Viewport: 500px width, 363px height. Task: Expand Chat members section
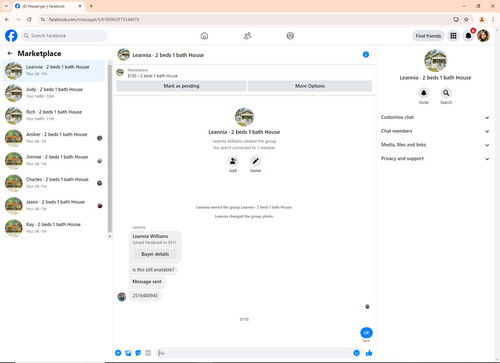[435, 131]
